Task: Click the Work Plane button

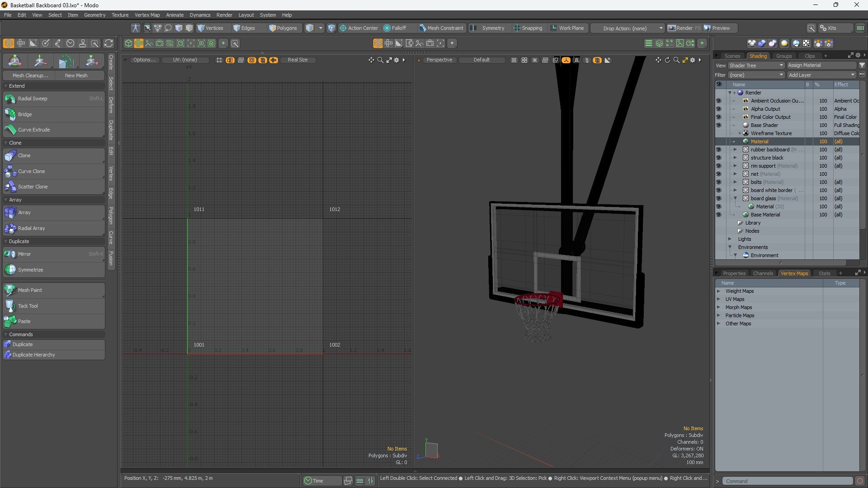Action: [x=567, y=28]
